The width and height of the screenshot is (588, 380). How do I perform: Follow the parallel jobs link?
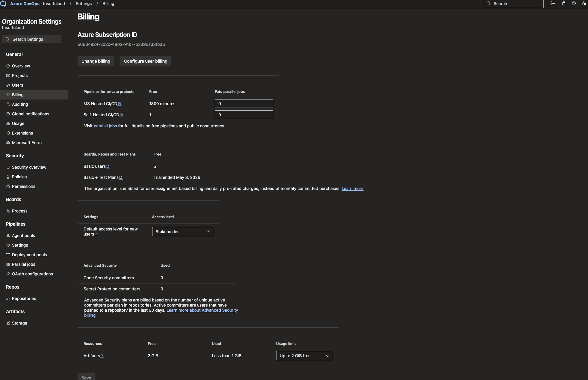[105, 126]
